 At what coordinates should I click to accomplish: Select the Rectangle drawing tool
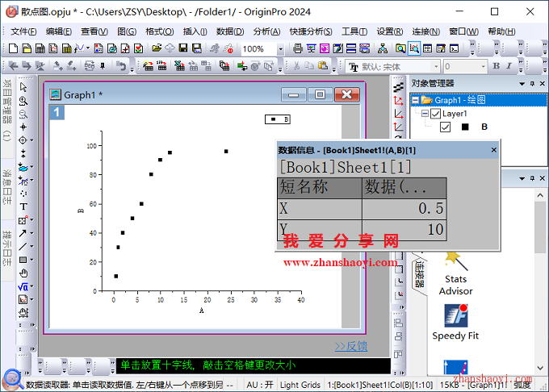[x=23, y=260]
